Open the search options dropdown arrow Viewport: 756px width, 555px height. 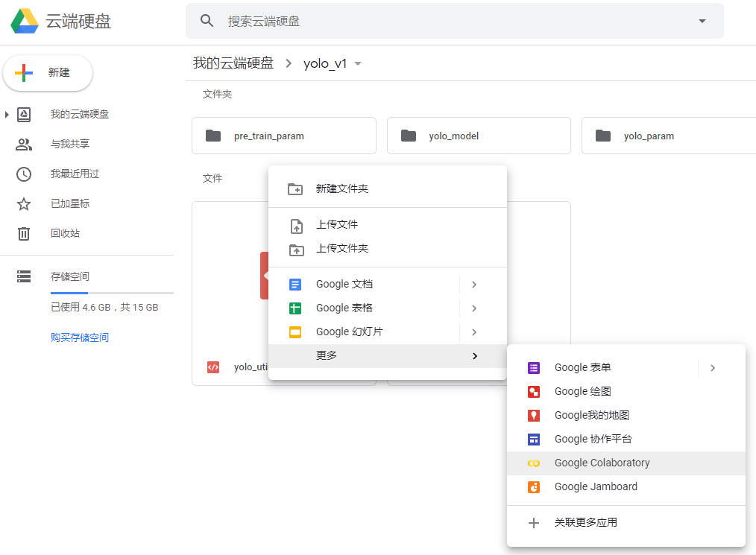(x=702, y=21)
